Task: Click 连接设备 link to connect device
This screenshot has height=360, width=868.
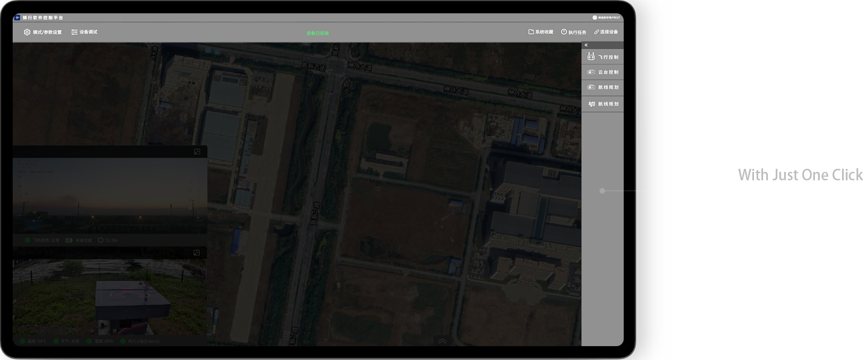Action: point(606,32)
